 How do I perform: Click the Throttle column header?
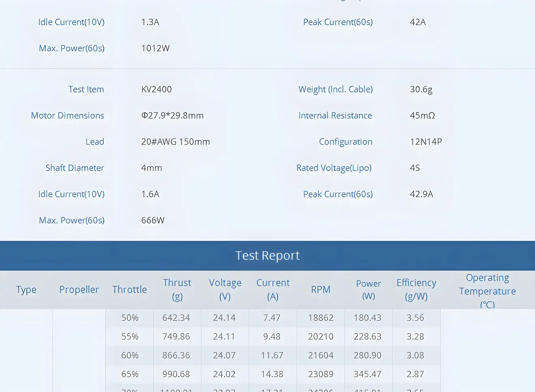130,289
